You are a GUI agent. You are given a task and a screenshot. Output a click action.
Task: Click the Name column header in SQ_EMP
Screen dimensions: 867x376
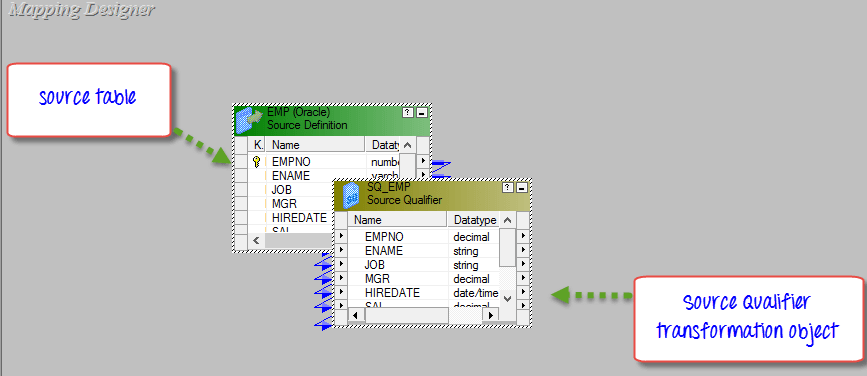[x=397, y=220]
